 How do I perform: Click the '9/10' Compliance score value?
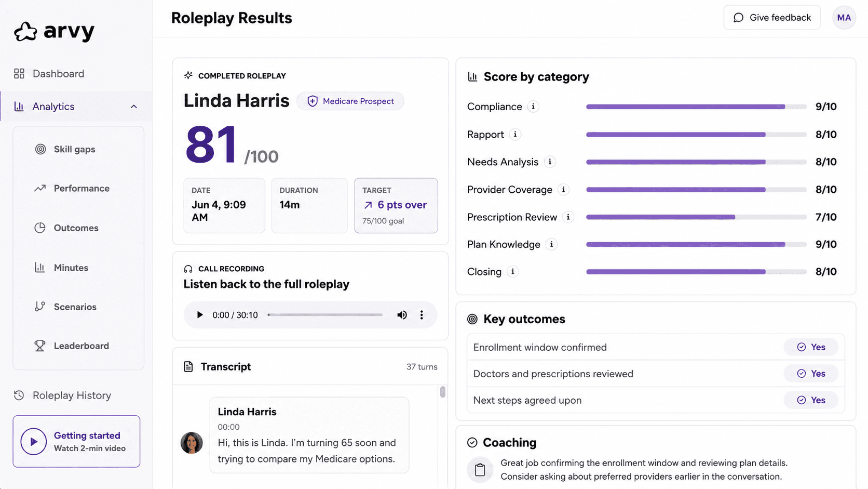826,107
